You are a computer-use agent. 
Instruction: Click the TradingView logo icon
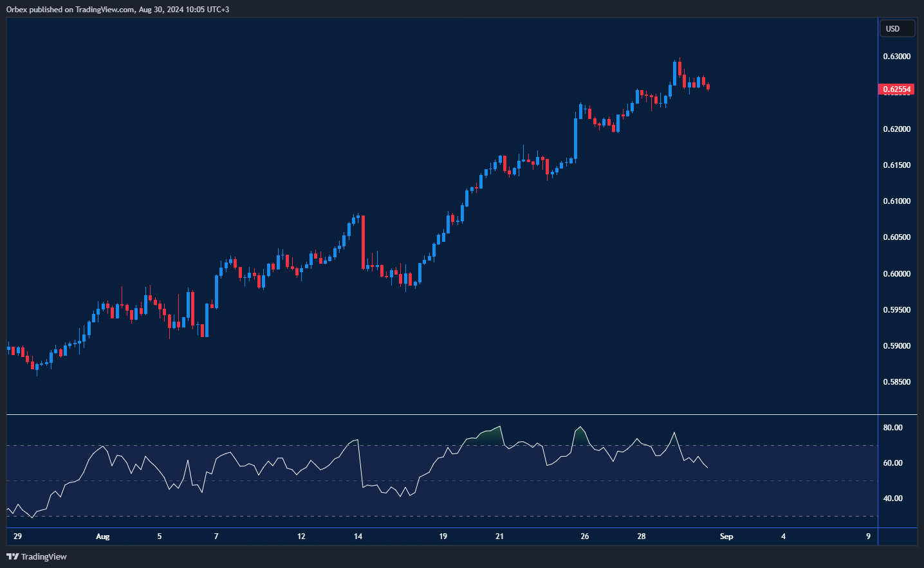tap(12, 556)
